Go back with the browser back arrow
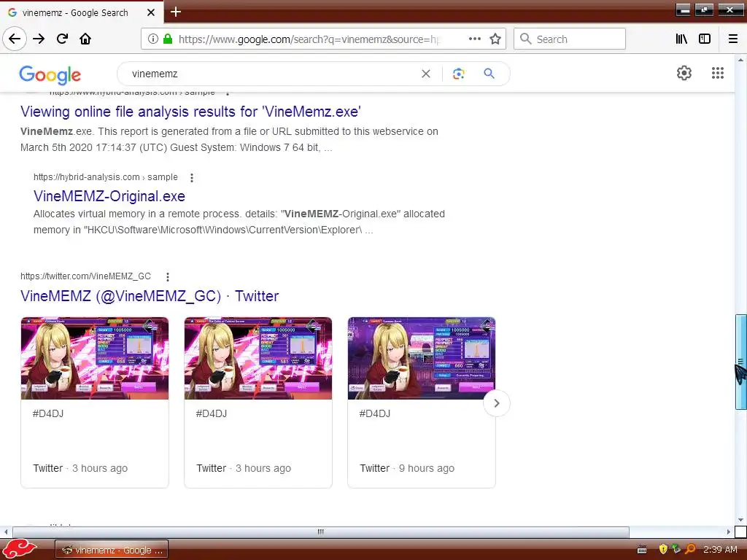The image size is (747, 560). coord(15,39)
